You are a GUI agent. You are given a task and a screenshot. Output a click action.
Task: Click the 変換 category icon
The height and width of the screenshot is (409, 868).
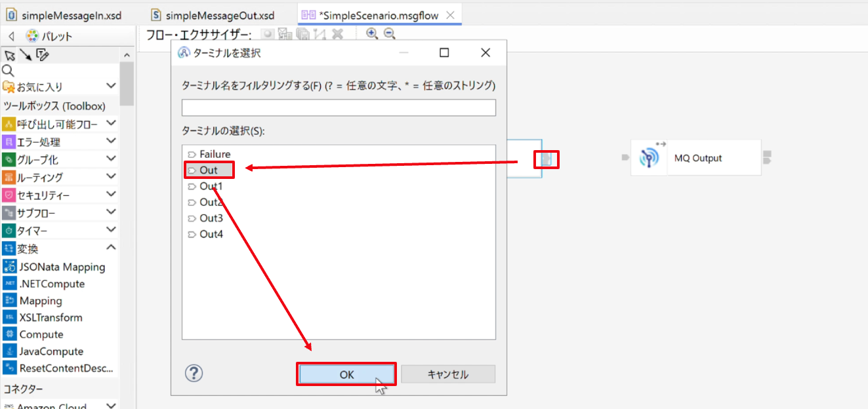(x=9, y=248)
